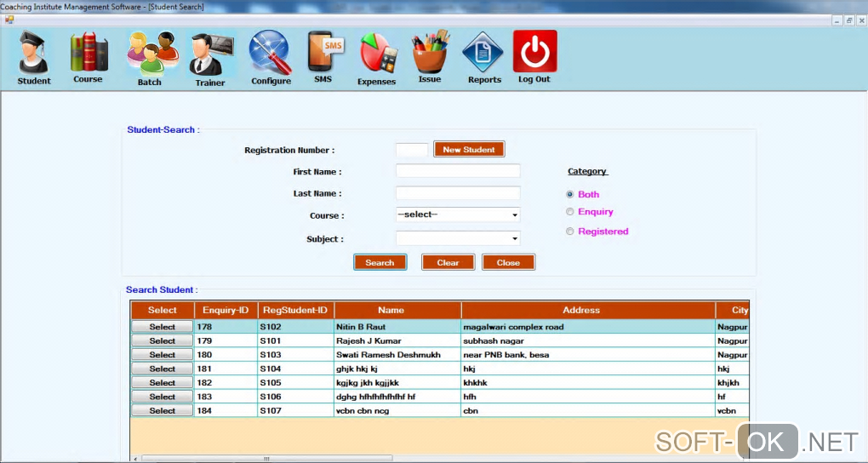
Task: Click the Close button in search form
Action: point(508,262)
